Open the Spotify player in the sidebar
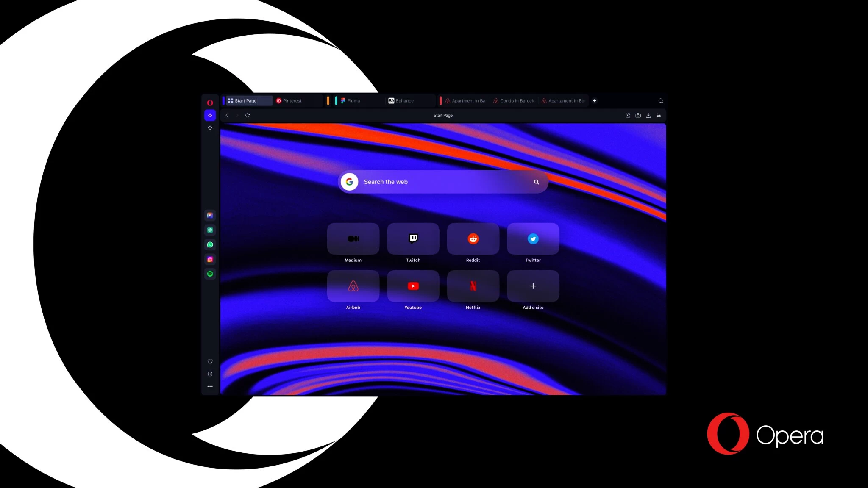Image resolution: width=868 pixels, height=488 pixels. tap(210, 274)
